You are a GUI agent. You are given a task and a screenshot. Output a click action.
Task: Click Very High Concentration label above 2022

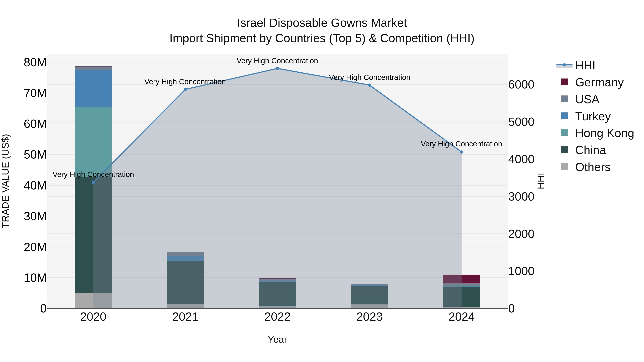click(x=277, y=61)
